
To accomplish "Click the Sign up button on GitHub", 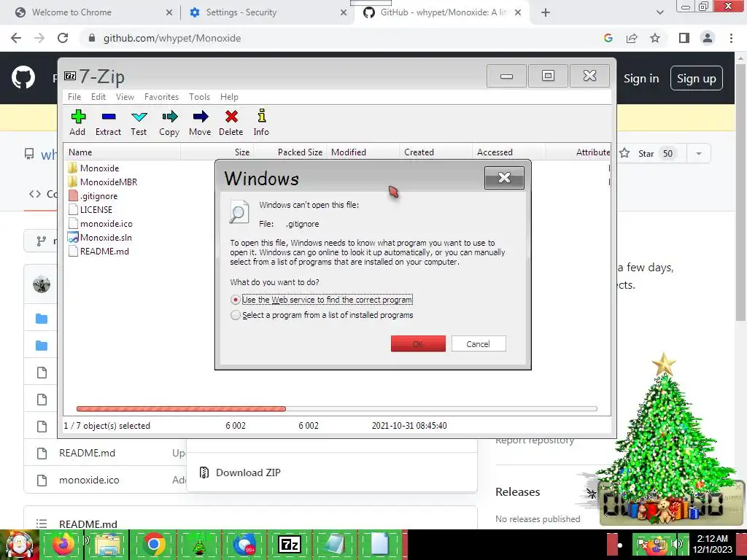I will [697, 79].
